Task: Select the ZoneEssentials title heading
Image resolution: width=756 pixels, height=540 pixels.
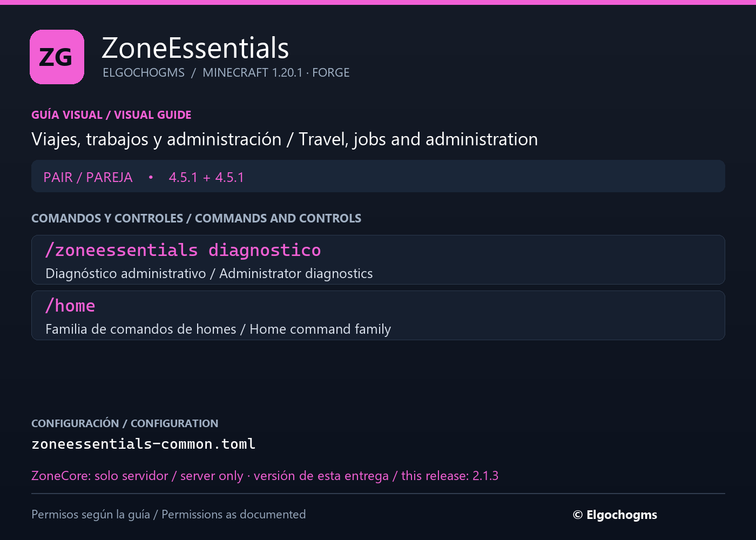Action: [195, 48]
